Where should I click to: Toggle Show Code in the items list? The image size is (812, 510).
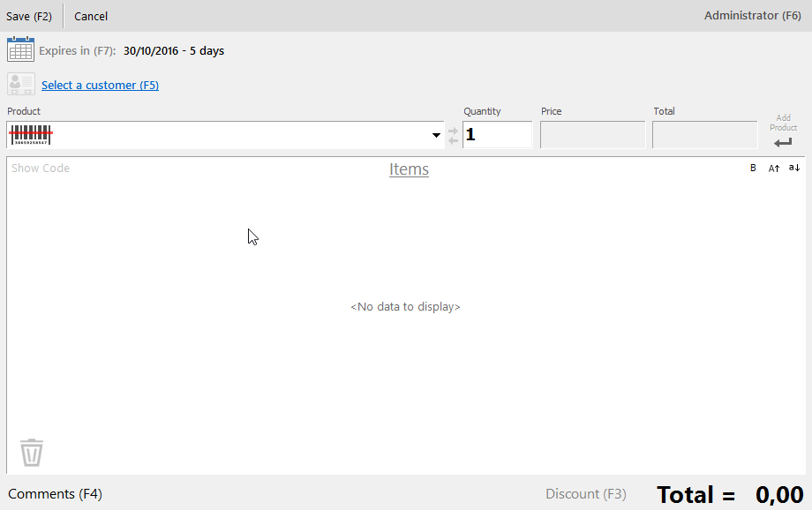(41, 169)
